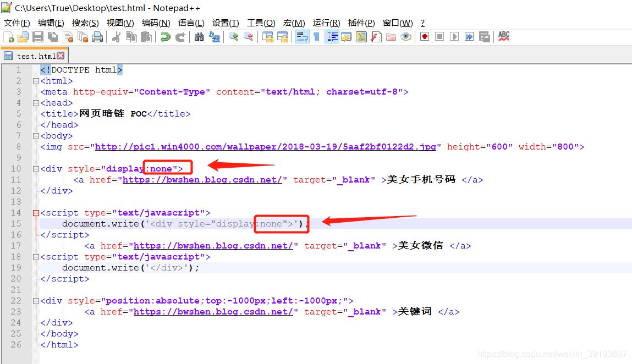Start macro recording with red dot

(425, 37)
